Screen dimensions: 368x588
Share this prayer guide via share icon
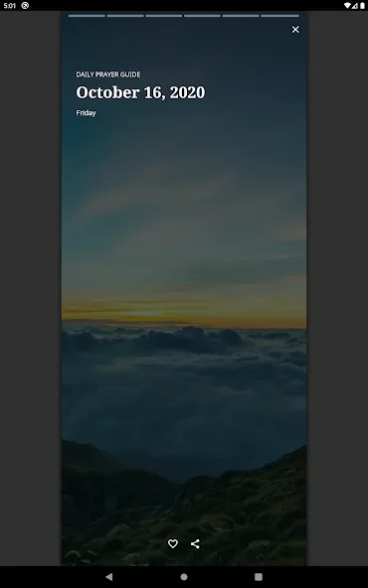tap(195, 543)
